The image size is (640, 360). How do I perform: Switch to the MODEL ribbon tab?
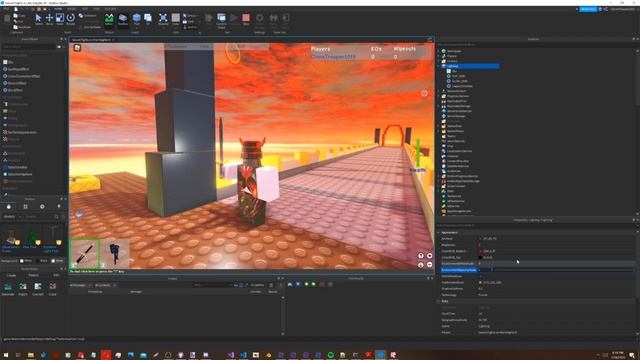[71, 9]
